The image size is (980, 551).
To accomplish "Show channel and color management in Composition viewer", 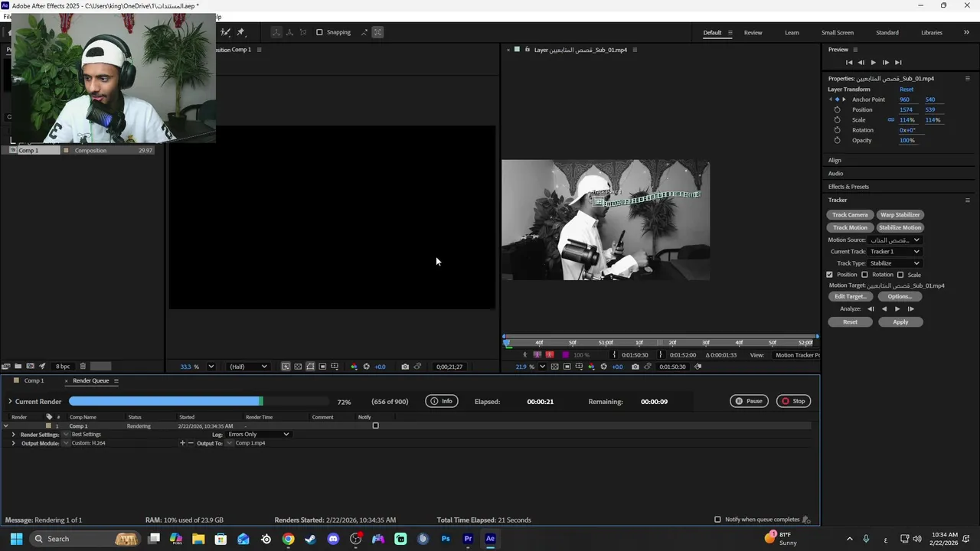I will [x=354, y=367].
